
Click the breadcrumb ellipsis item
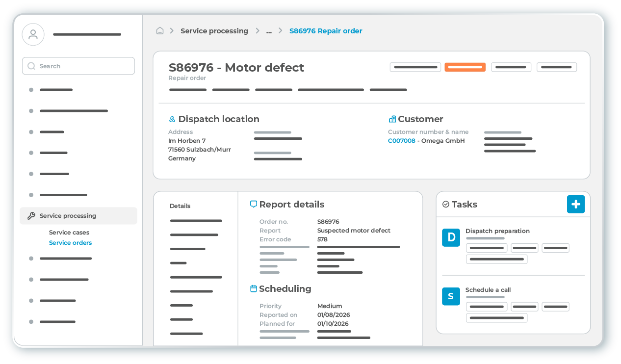pos(269,31)
